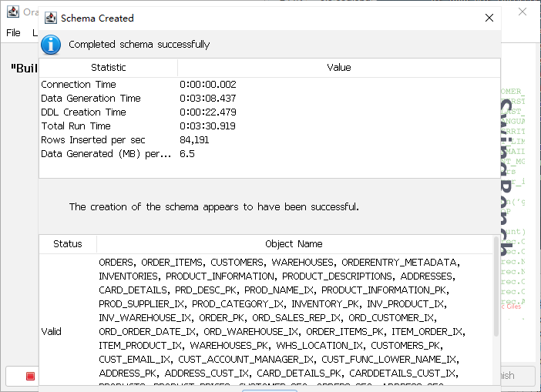Click the Statistic column header
This screenshot has width=541, height=392.
pyautogui.click(x=108, y=68)
